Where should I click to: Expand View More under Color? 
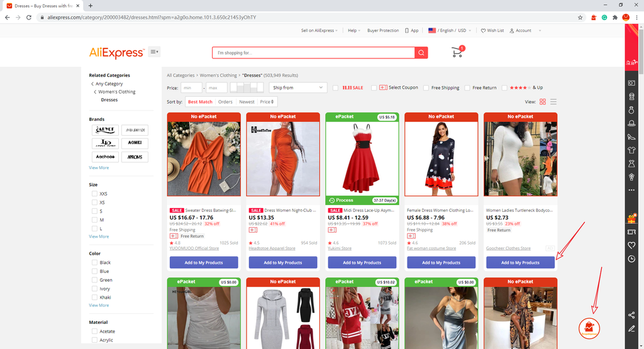point(99,305)
